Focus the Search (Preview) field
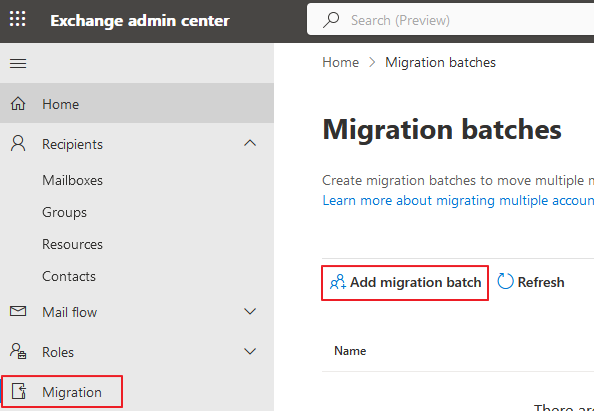 coord(450,19)
